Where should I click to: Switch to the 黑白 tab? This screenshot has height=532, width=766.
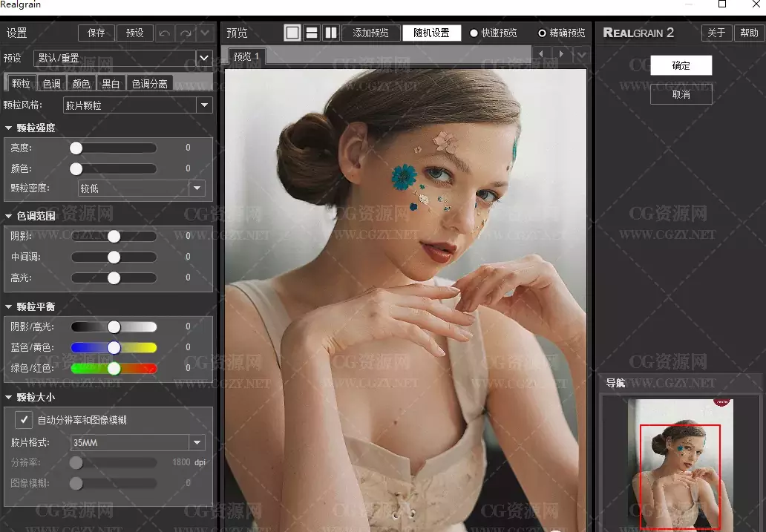click(x=111, y=84)
